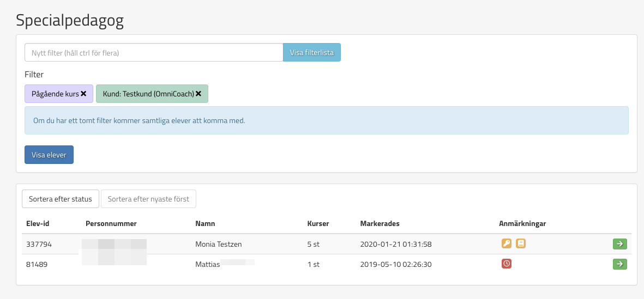The height and width of the screenshot is (299, 644).
Task: Click the Pågående kurs filter tag
Action: coord(55,94)
